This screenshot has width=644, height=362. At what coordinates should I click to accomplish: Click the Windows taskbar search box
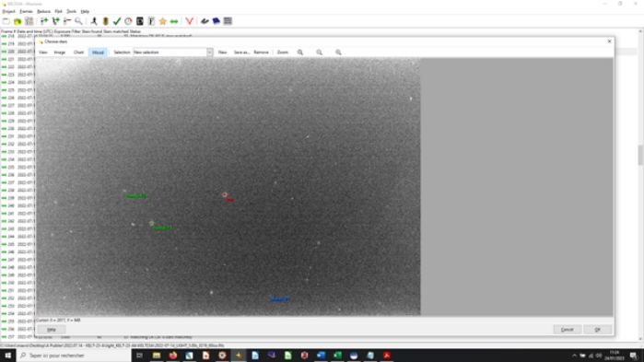(x=74, y=356)
